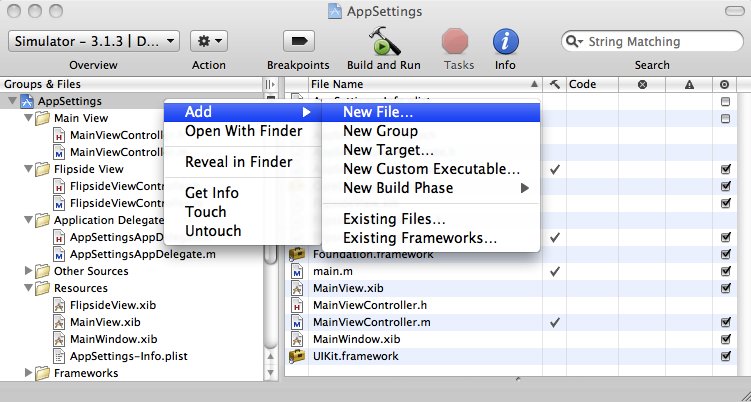Toggle target checkbox for MainWindow.xib
The height and width of the screenshot is (402, 751).
(725, 339)
